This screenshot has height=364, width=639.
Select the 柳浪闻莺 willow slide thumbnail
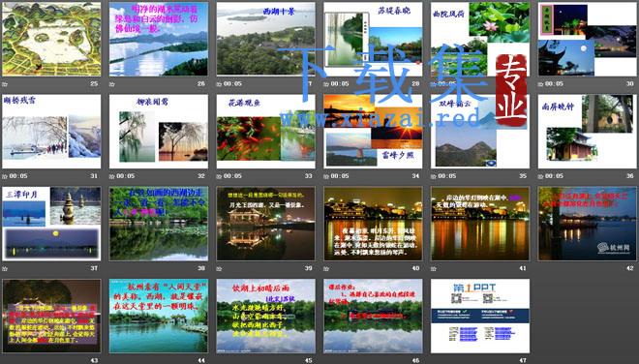coord(159,132)
